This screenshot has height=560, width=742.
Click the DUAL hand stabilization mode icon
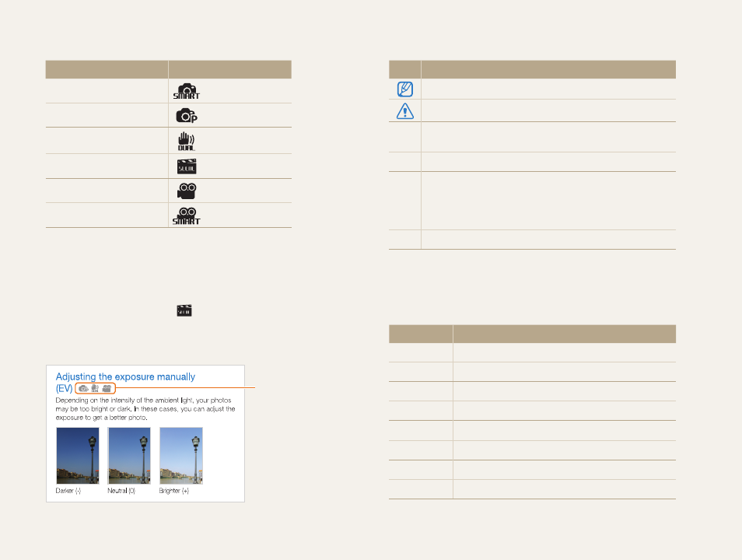(x=187, y=141)
